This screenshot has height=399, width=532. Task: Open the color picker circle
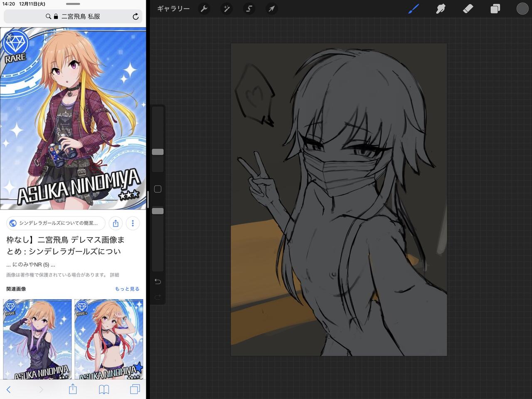[x=522, y=9]
